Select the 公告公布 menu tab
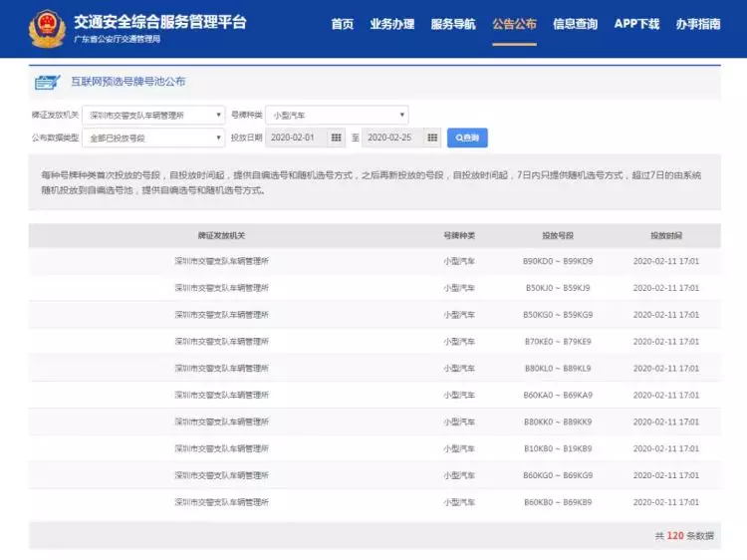The width and height of the screenshot is (747, 560). 515,24
